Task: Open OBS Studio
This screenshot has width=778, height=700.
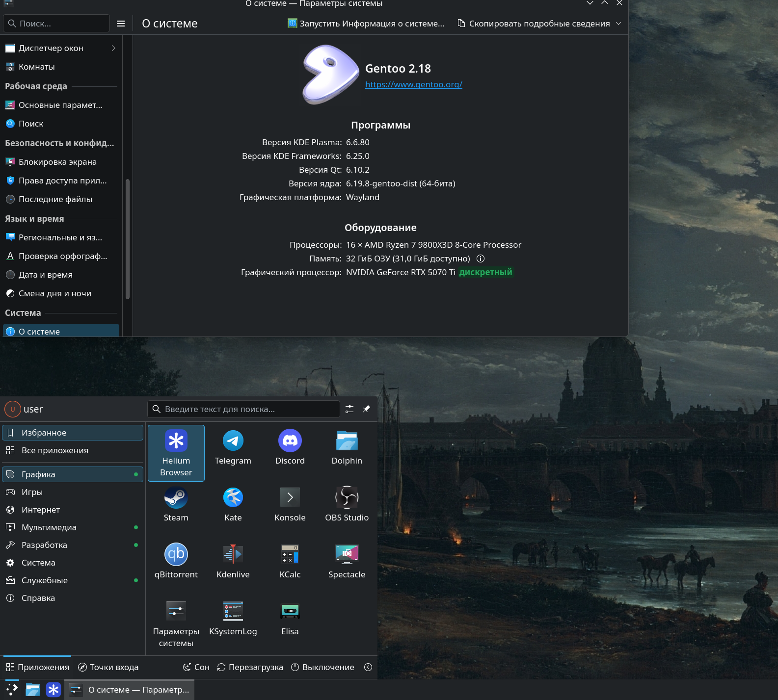Action: click(x=347, y=504)
